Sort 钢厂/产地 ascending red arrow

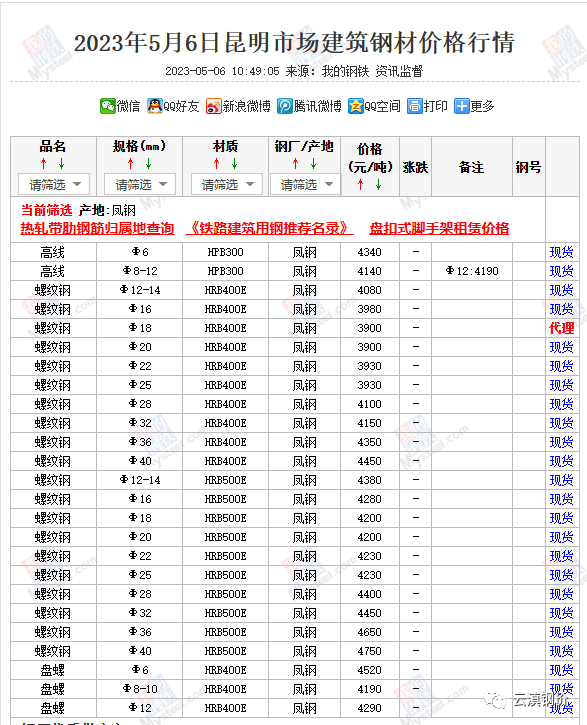(x=295, y=164)
